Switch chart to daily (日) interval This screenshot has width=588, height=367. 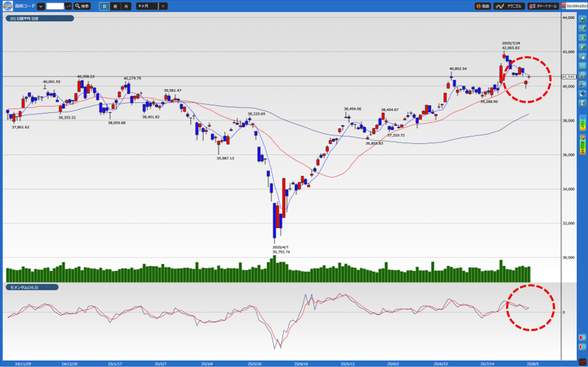click(x=104, y=6)
